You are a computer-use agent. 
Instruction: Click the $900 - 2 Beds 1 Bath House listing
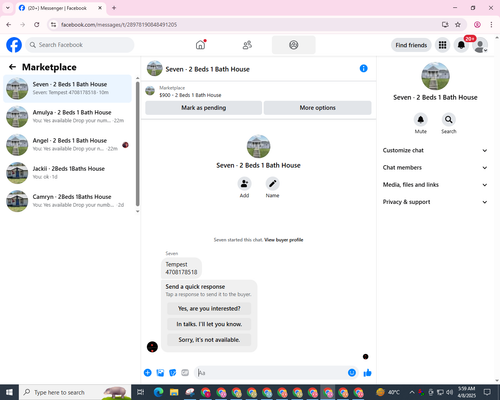190,95
